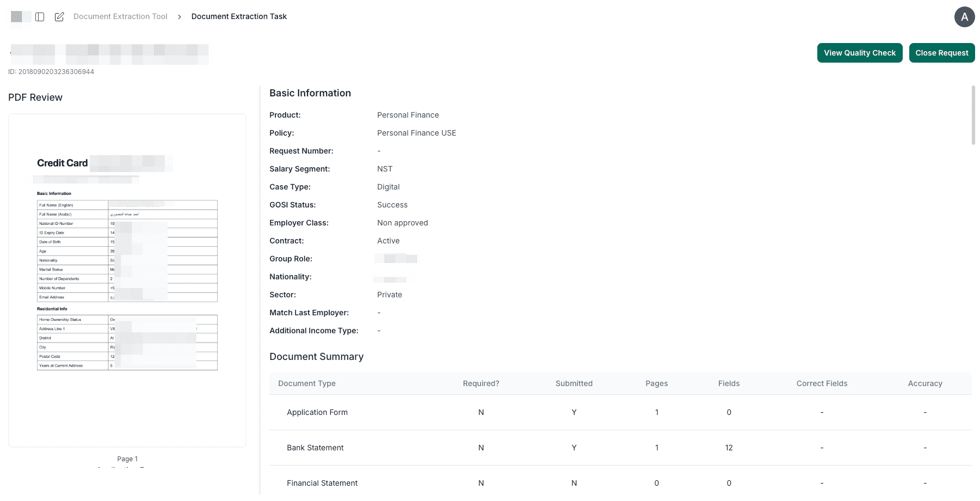Image resolution: width=980 pixels, height=501 pixels.
Task: Click the Document Summary heading
Action: point(317,357)
